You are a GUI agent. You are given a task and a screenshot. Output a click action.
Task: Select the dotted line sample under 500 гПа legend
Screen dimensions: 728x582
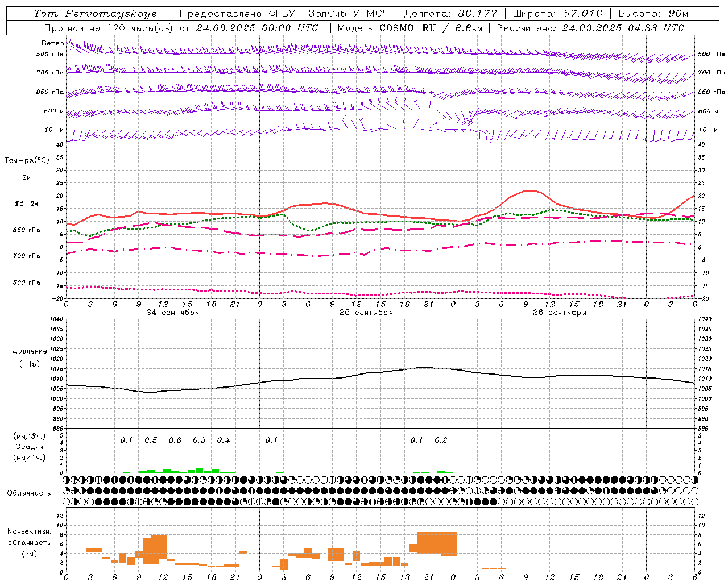tap(26, 289)
